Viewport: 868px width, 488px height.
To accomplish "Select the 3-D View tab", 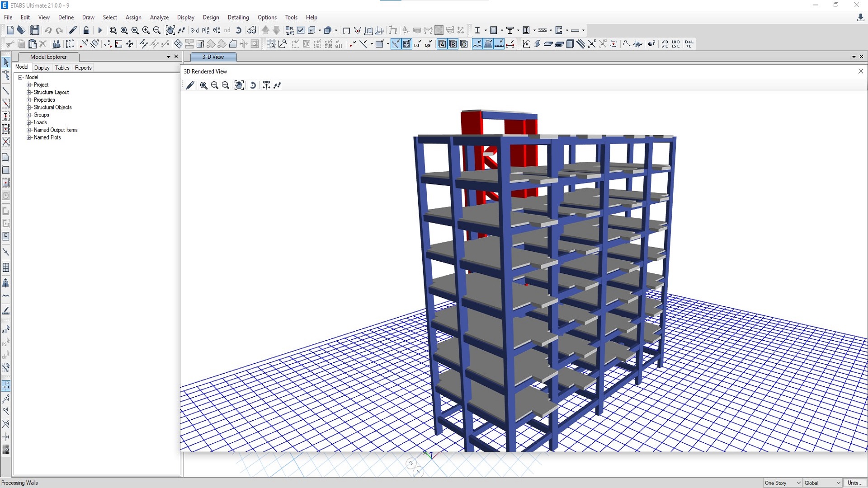I will 213,57.
